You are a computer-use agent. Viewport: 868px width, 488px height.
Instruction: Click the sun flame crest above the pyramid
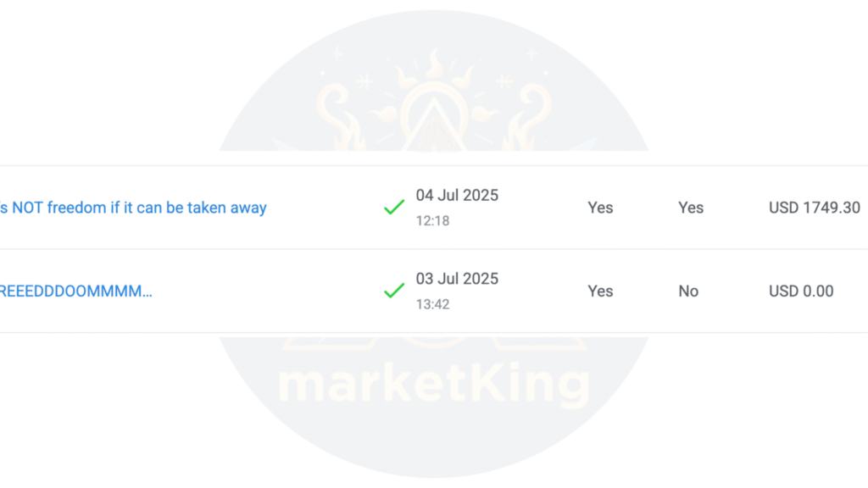pos(434,69)
